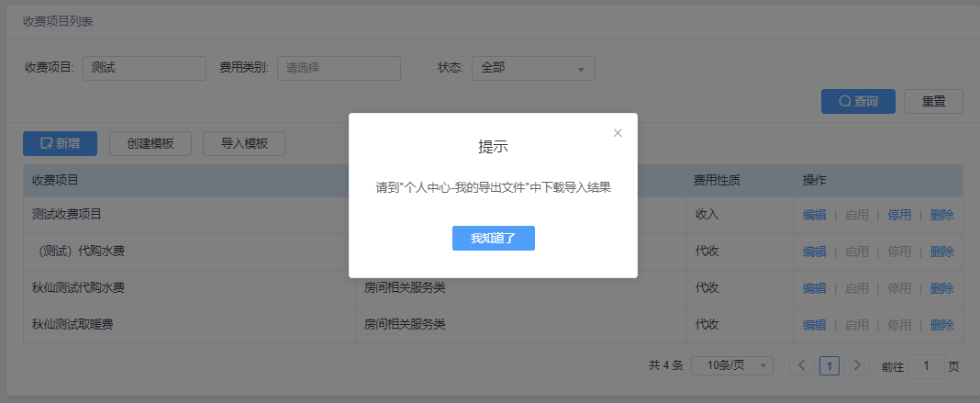Open the 费用类别 请选择 selector
Screen dimensions: 980x403
click(x=339, y=68)
